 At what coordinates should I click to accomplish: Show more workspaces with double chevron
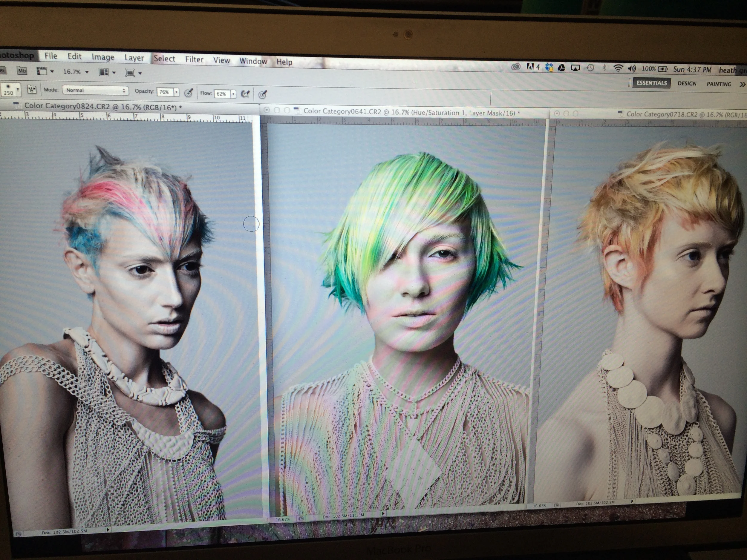[x=742, y=85]
